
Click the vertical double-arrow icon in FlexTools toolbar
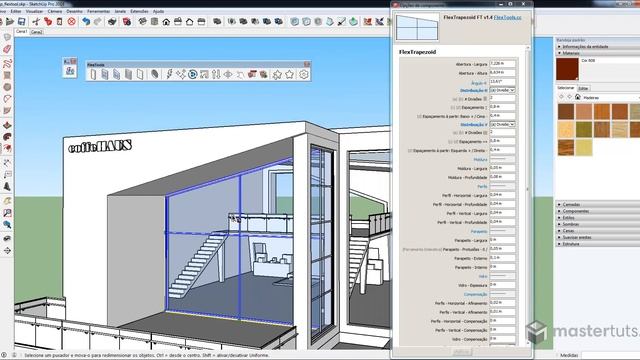pyautogui.click(x=216, y=74)
